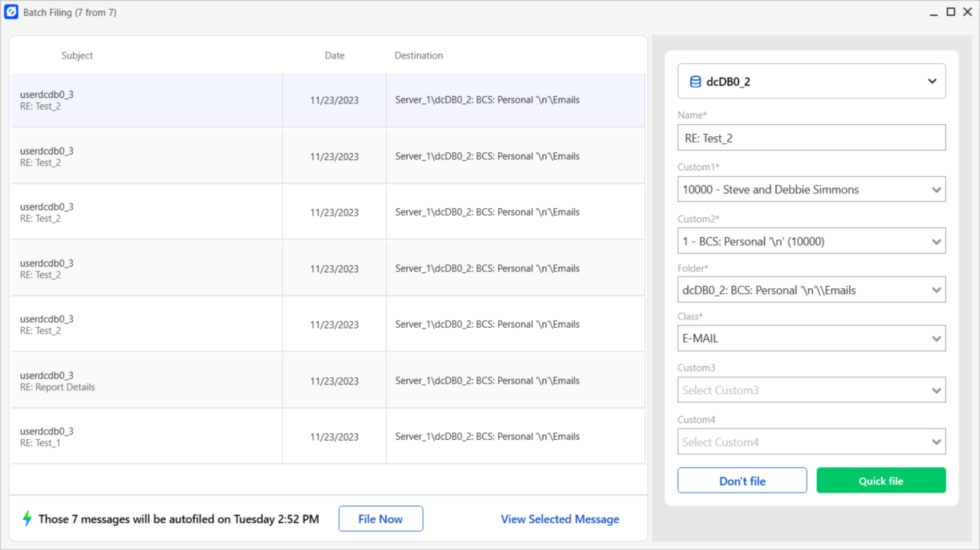Open the Select Custom3 dropdown
The height and width of the screenshot is (550, 980).
pos(937,390)
